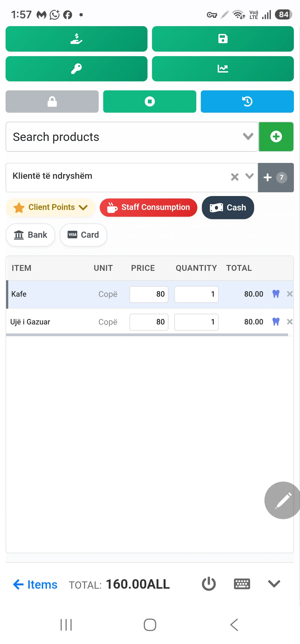This screenshot has height=644, width=300.
Task: Expand the Search products dropdown
Action: (x=248, y=136)
